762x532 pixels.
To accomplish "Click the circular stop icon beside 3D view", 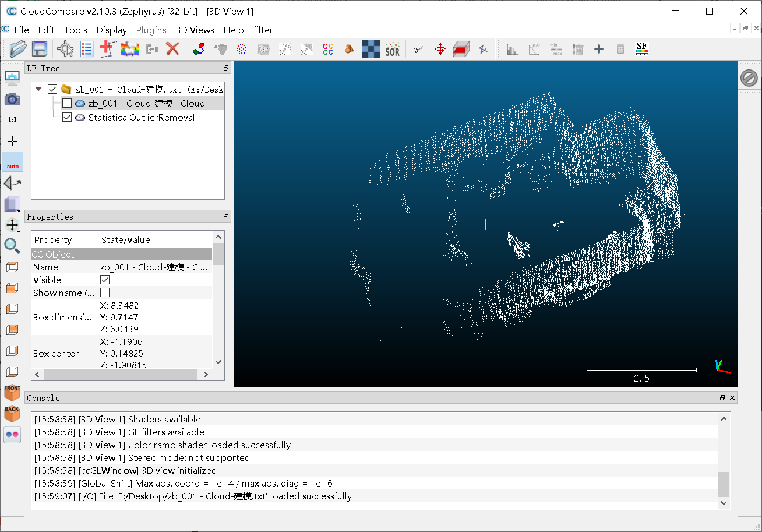I will tap(749, 78).
